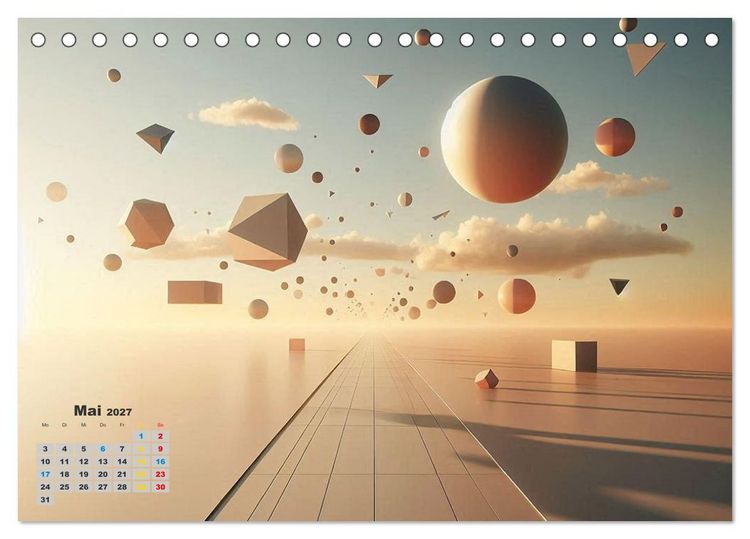Image resolution: width=750 pixels, height=539 pixels.
Task: Choose date 12 in the calendar
Action: (84, 462)
